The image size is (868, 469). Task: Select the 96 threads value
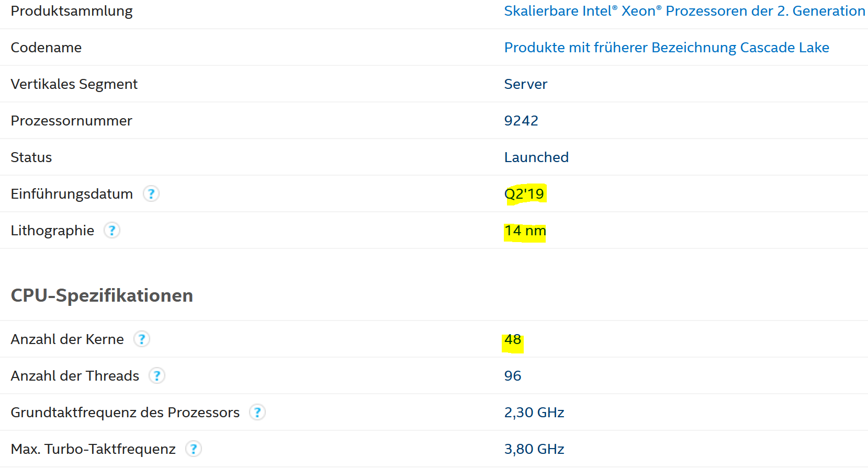point(513,376)
